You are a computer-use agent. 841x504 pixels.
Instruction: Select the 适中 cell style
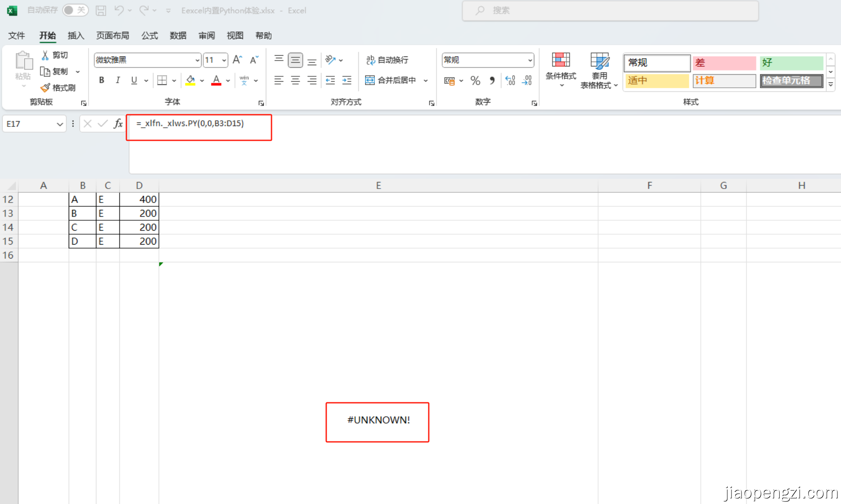click(657, 80)
